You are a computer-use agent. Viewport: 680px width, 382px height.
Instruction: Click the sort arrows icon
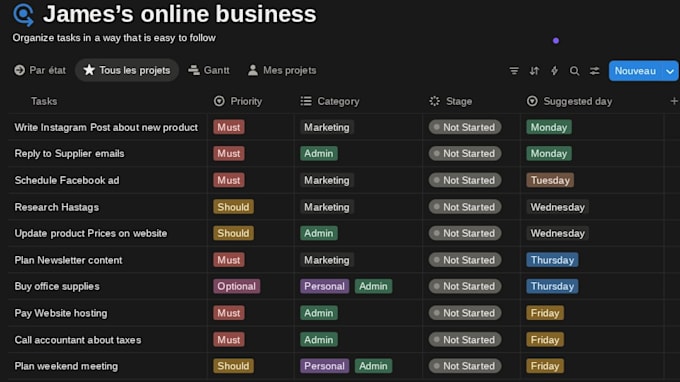pyautogui.click(x=534, y=71)
